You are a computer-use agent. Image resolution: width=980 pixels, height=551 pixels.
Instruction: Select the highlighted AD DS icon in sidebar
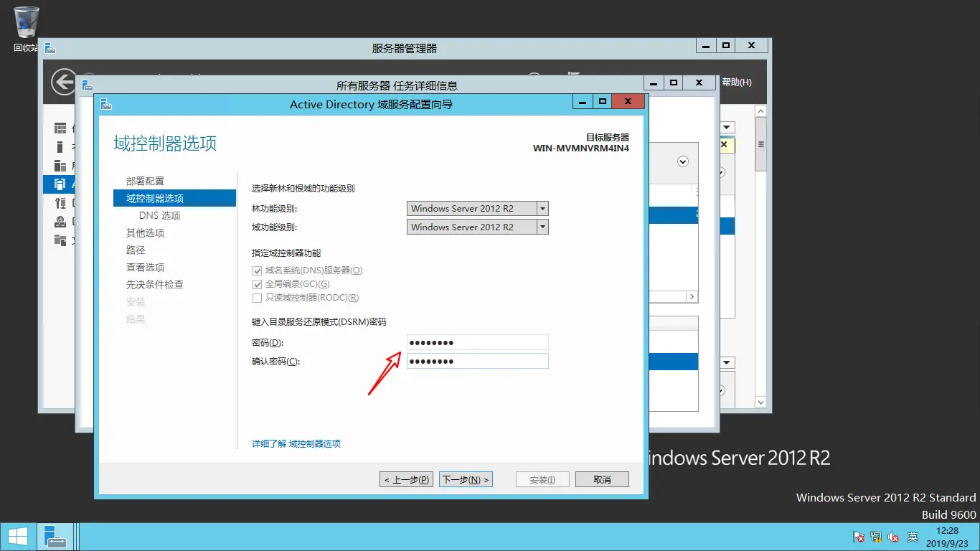tap(60, 184)
